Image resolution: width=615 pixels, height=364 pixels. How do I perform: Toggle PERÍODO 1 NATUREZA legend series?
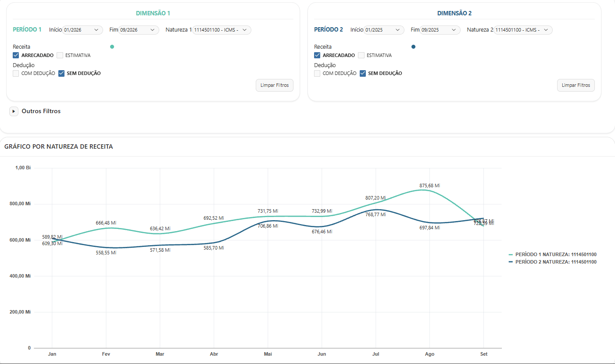pos(552,254)
